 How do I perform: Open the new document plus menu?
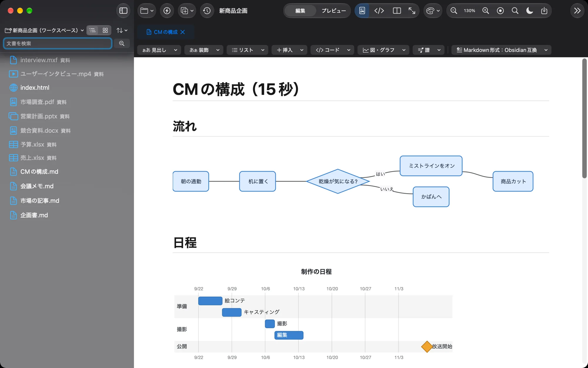click(187, 11)
